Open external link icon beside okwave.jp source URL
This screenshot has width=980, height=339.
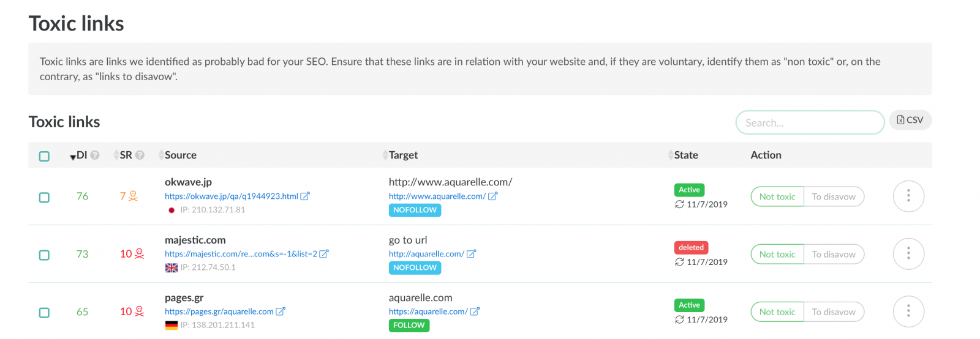[305, 196]
